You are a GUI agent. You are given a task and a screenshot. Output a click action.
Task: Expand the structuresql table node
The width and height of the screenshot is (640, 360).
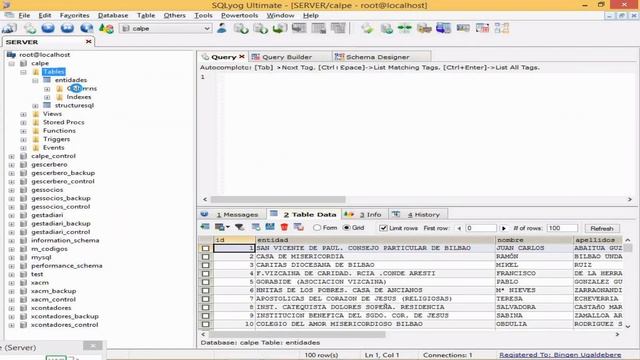pos(35,106)
